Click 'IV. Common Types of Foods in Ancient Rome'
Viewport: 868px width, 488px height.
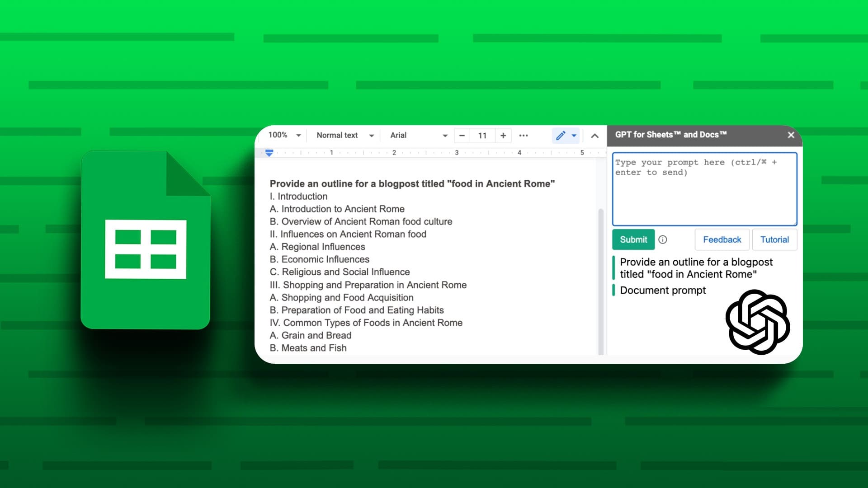click(366, 323)
